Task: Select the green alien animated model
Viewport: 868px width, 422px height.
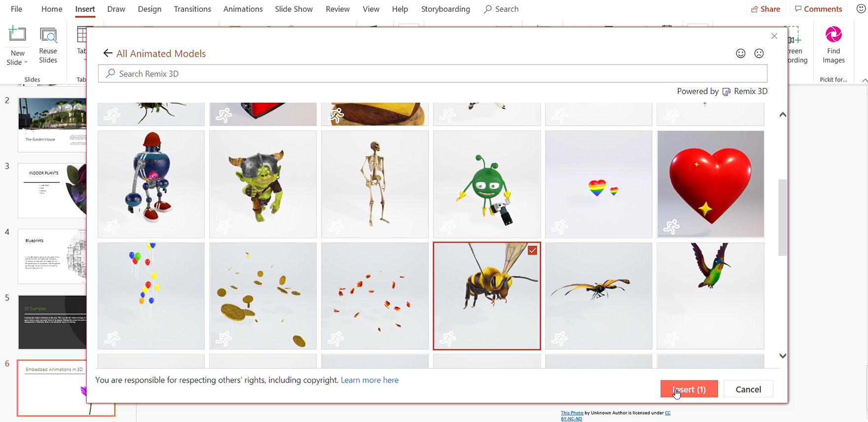Action: [x=487, y=184]
